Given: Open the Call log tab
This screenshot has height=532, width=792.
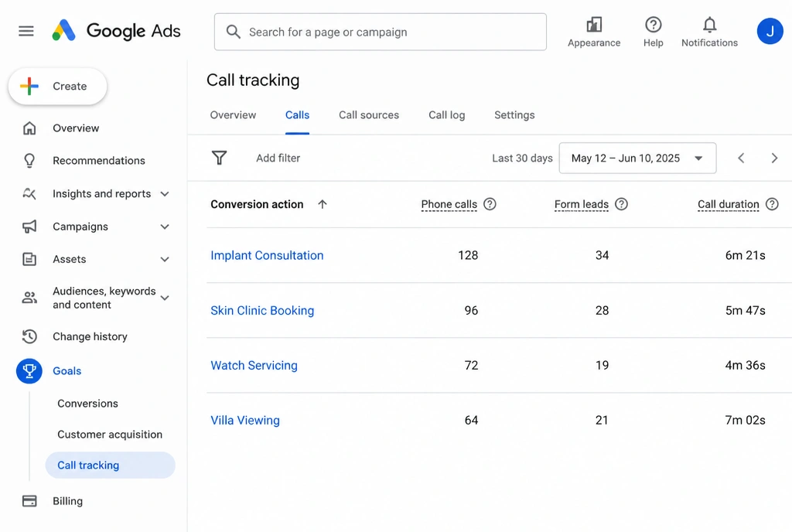Looking at the screenshot, I should [446, 115].
